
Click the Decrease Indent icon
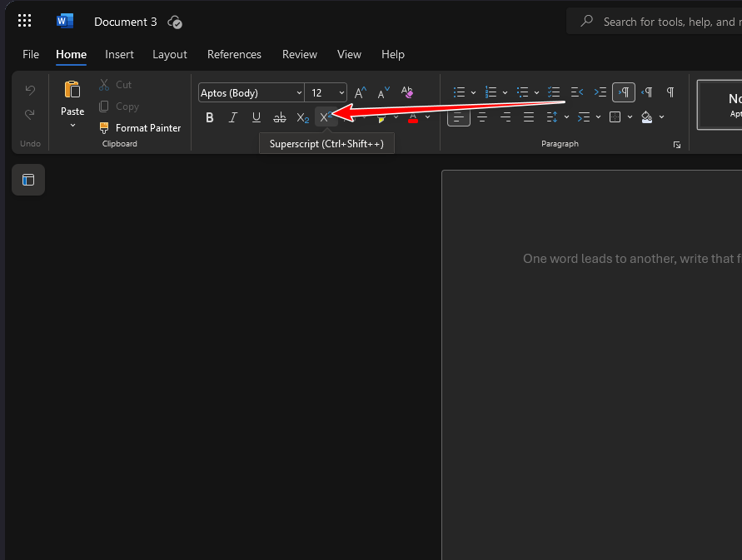coord(577,92)
